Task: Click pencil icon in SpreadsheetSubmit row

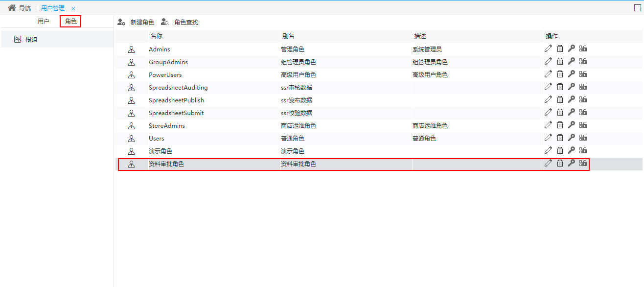Action: (548, 112)
